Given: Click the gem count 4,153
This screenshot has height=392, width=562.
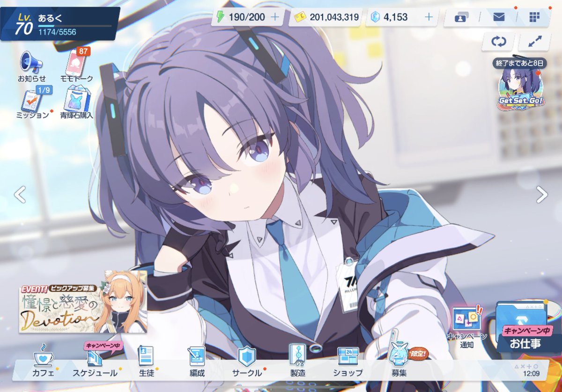Looking at the screenshot, I should click(x=396, y=18).
